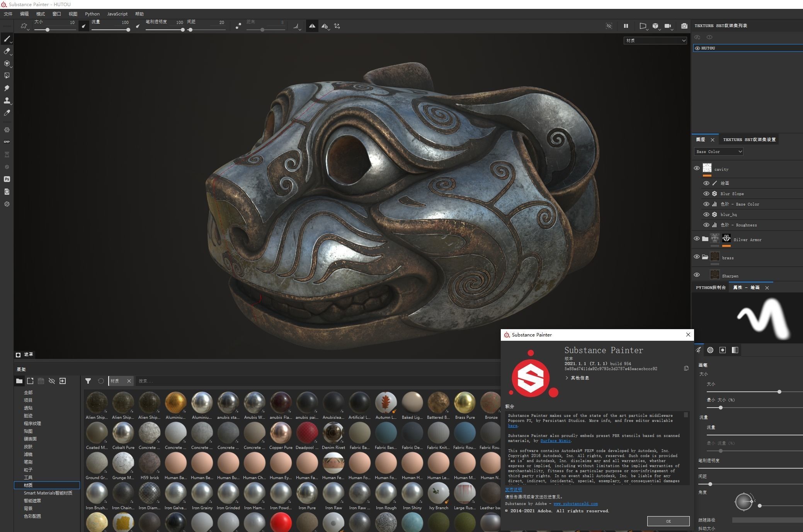Switch viewport to 3D cube view
Screen dimensions: 803x532
click(655, 26)
